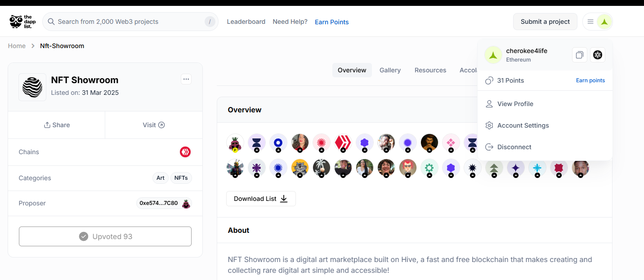This screenshot has width=644, height=280.
Task: Click the purple asterisk flower avatar
Action: tap(256, 168)
